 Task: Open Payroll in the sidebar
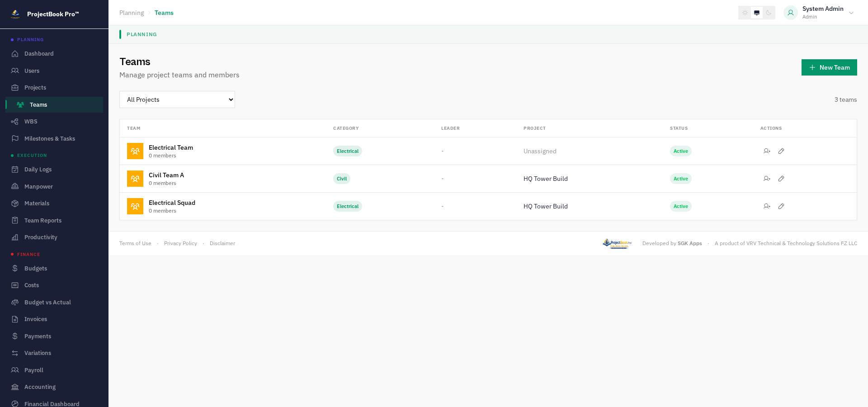54,370
